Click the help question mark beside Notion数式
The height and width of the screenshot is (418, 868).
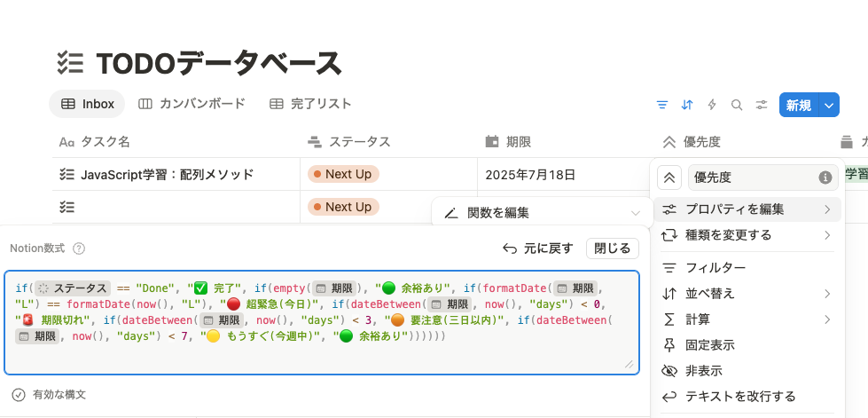(79, 248)
